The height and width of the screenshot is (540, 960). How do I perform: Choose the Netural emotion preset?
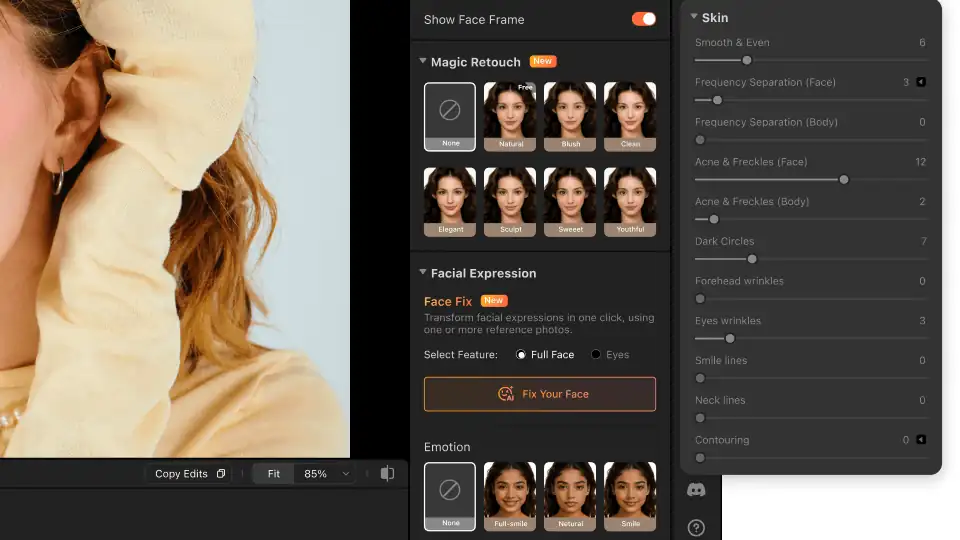point(569,497)
